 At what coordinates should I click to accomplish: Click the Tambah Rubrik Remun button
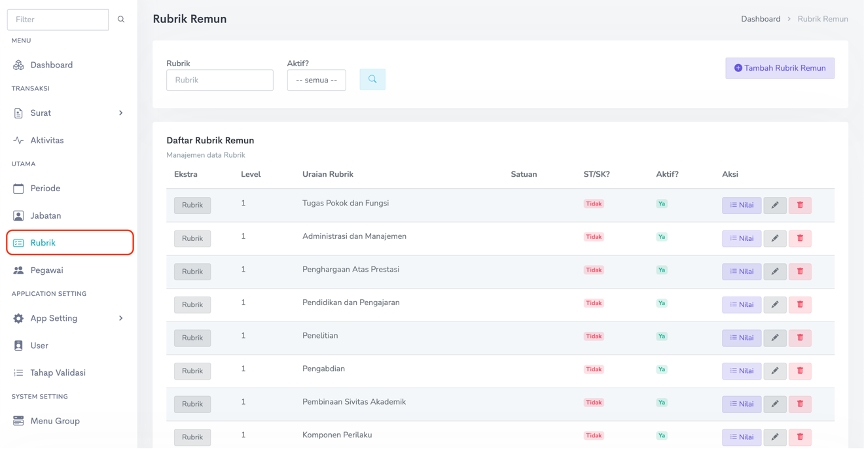coord(779,68)
